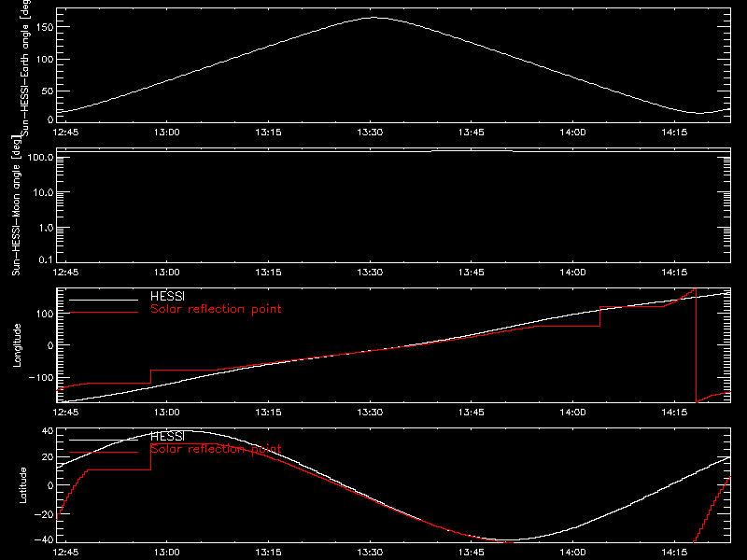The image size is (747, 560).
Task: Click 13:30 time label under Longitude plot
Action: pos(370,412)
